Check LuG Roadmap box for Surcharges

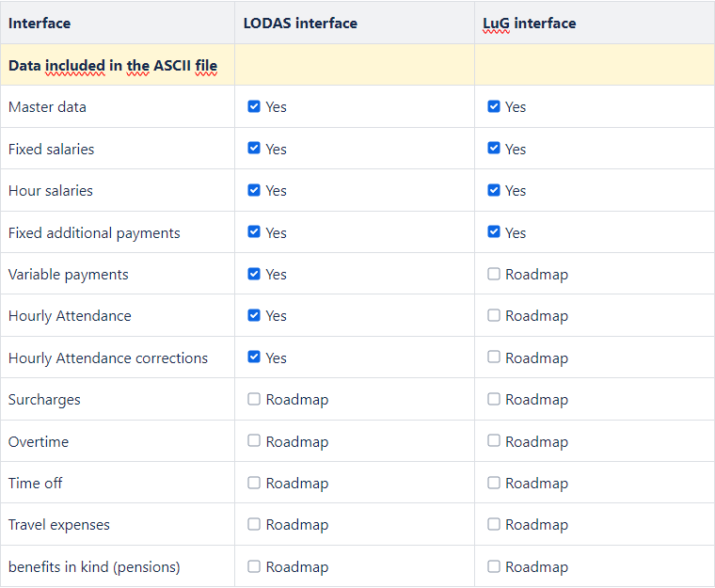[x=493, y=399]
